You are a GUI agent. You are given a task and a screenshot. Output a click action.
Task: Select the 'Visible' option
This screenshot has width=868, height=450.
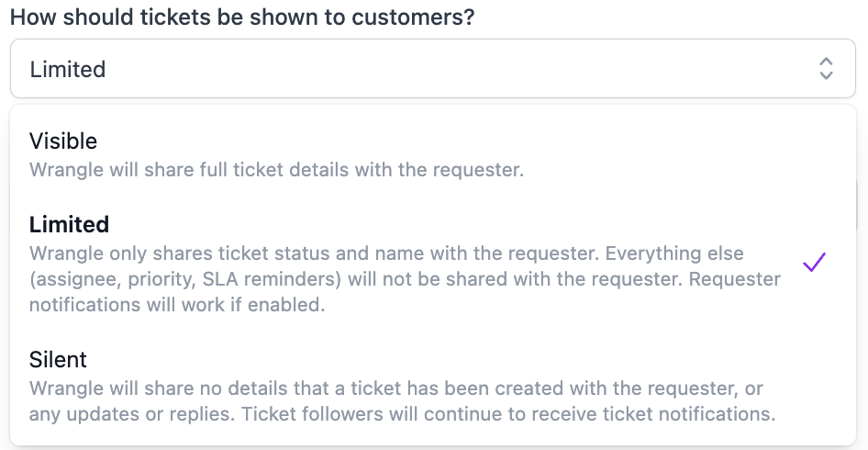point(63,141)
